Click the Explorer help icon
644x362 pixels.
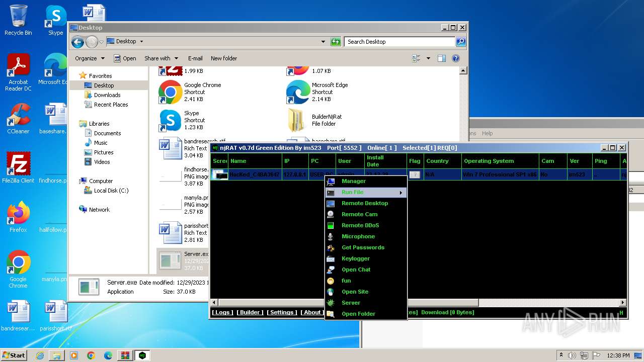(456, 58)
